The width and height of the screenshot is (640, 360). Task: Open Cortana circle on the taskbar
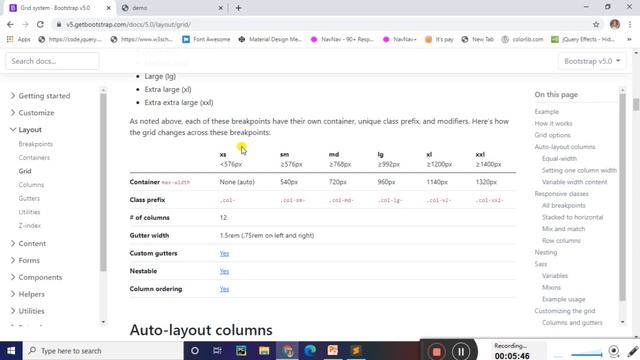tap(195, 351)
